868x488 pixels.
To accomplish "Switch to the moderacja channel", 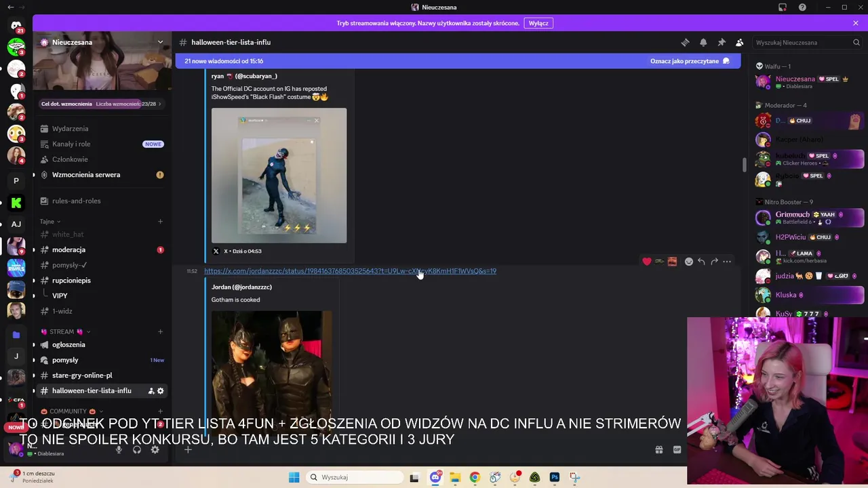I will coord(102,249).
